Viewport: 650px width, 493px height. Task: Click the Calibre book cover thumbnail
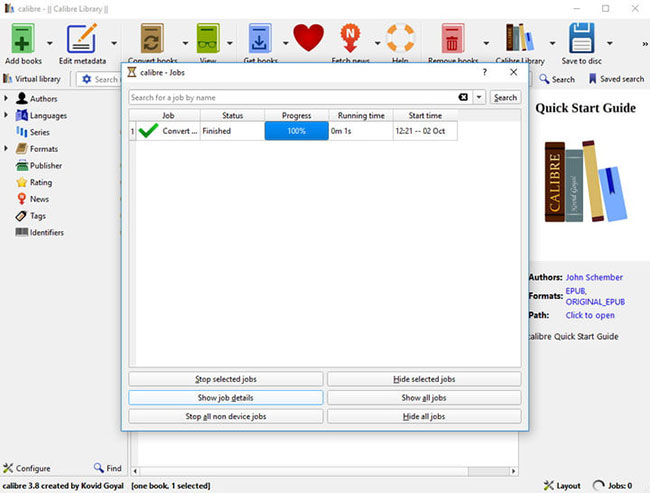click(x=585, y=181)
